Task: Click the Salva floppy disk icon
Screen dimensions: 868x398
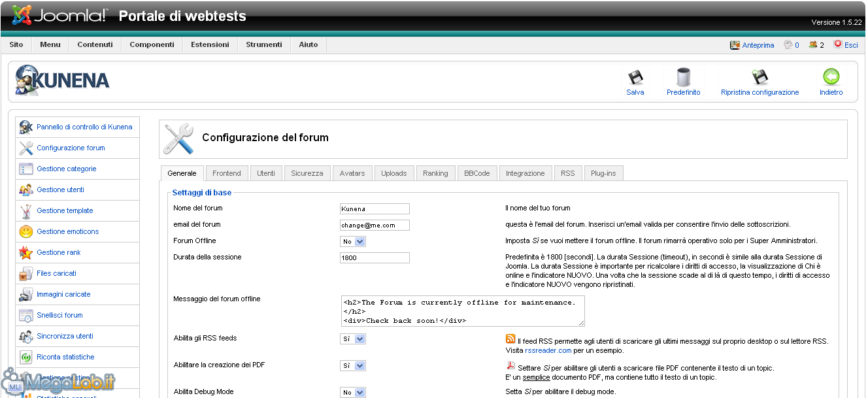Action: (635, 78)
